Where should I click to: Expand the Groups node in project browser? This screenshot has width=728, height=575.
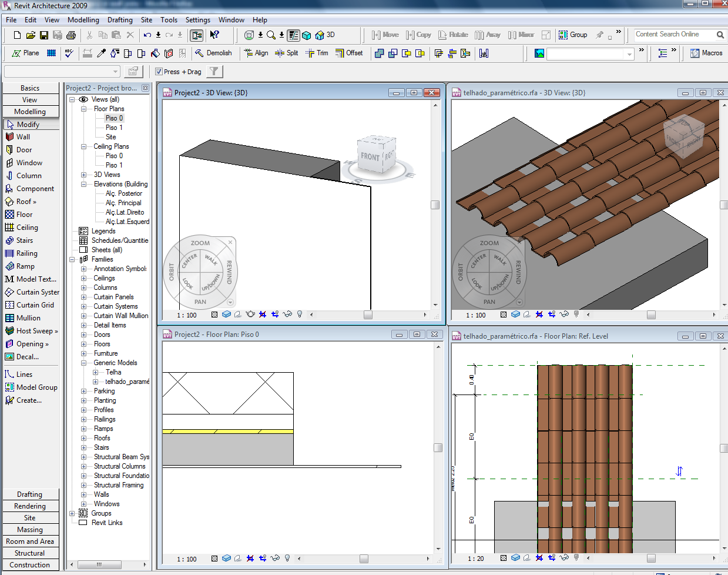pyautogui.click(x=72, y=513)
